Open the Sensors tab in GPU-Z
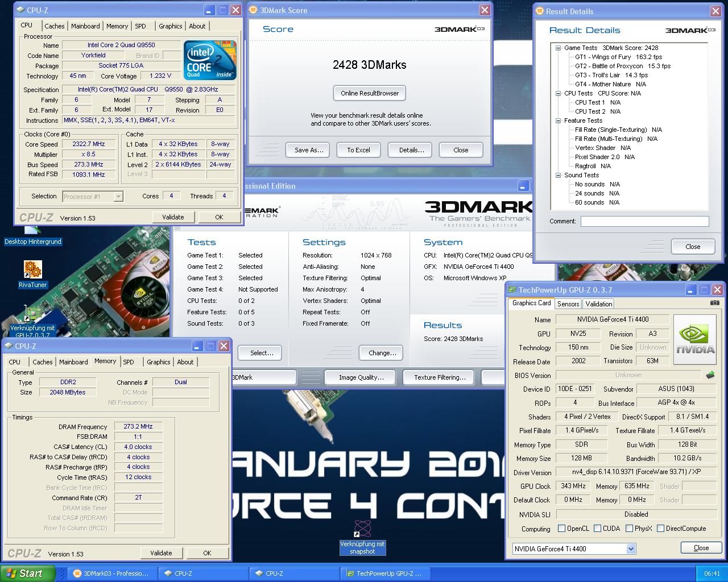The height and width of the screenshot is (582, 728). [x=568, y=304]
